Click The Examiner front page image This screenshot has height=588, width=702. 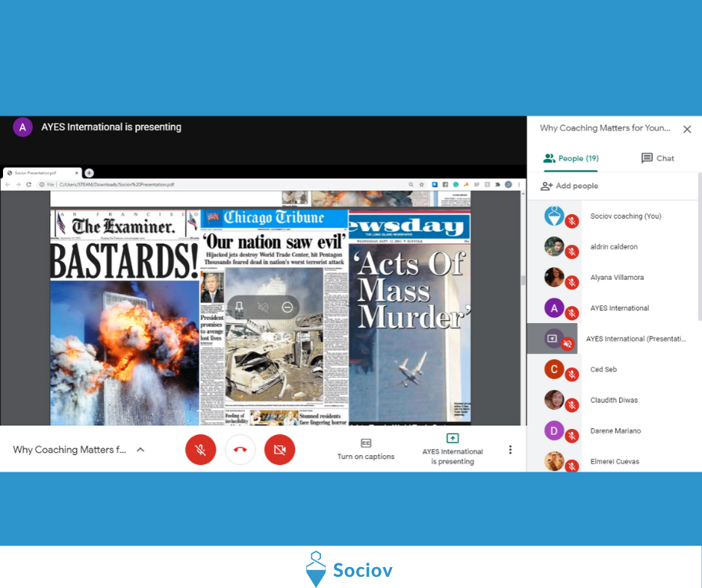pos(125,317)
